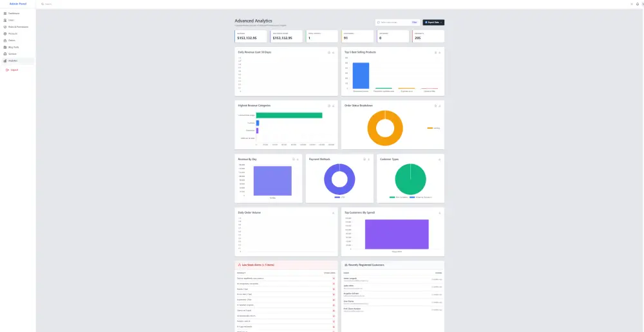This screenshot has width=644, height=332.
Task: Click the Orders bag icon in sidebar
Action: (5, 41)
